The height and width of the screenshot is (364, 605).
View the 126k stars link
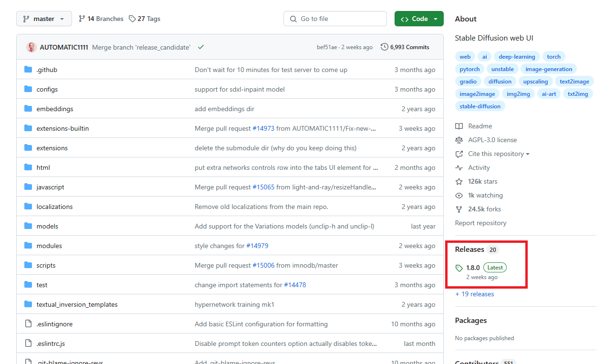[476, 181]
